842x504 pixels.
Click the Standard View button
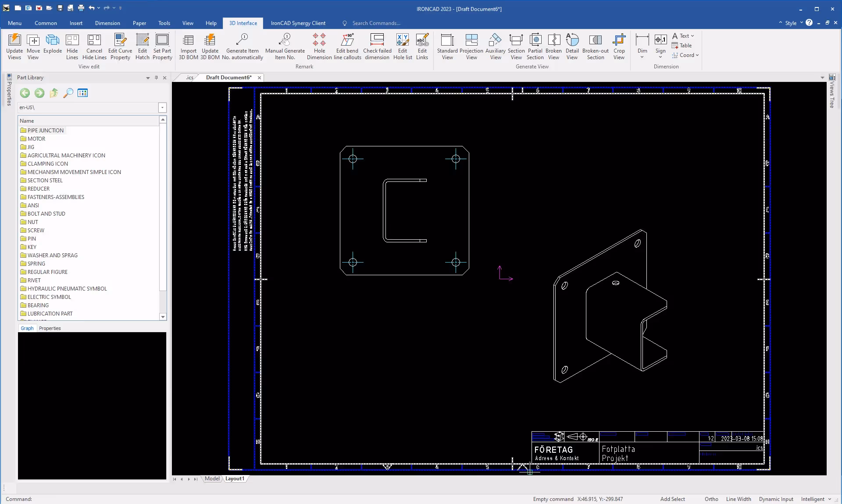coord(447,46)
